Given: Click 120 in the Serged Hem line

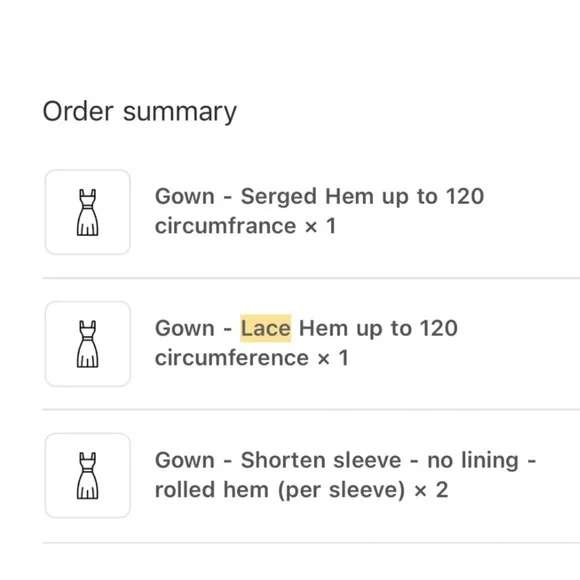Looking at the screenshot, I should click(465, 196).
